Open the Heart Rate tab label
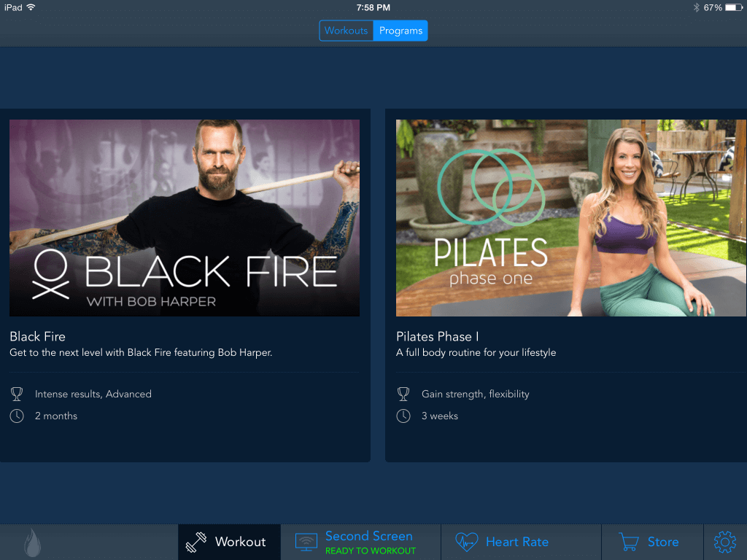The image size is (747, 560). [x=517, y=542]
